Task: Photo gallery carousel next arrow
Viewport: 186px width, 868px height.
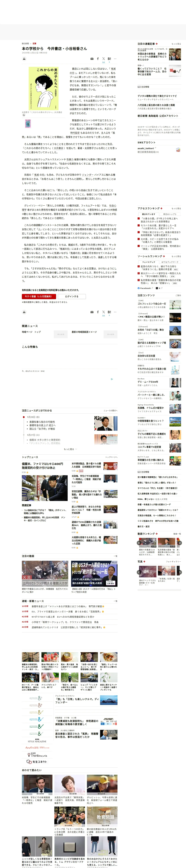Action: tap(180, 572)
